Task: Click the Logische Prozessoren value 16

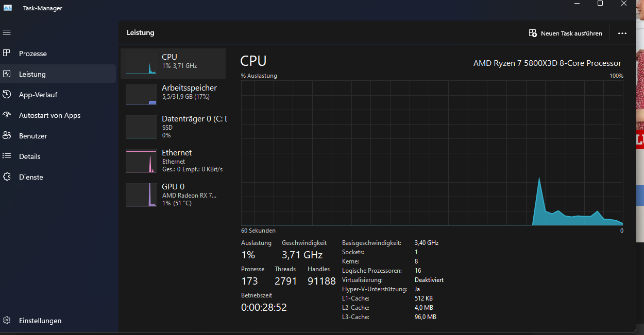Action: [418, 271]
